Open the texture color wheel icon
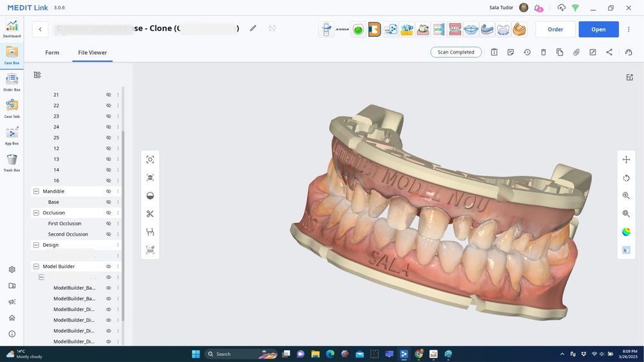This screenshot has width=644, height=362. click(626, 232)
